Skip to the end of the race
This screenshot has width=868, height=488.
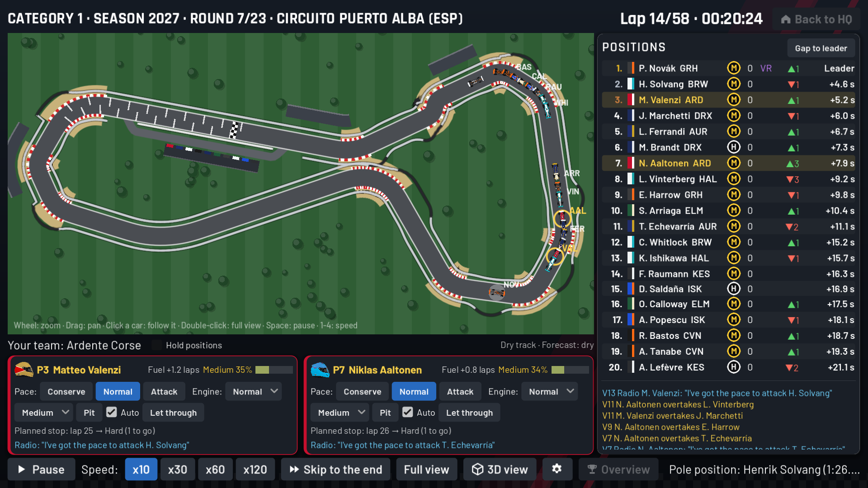click(x=336, y=469)
